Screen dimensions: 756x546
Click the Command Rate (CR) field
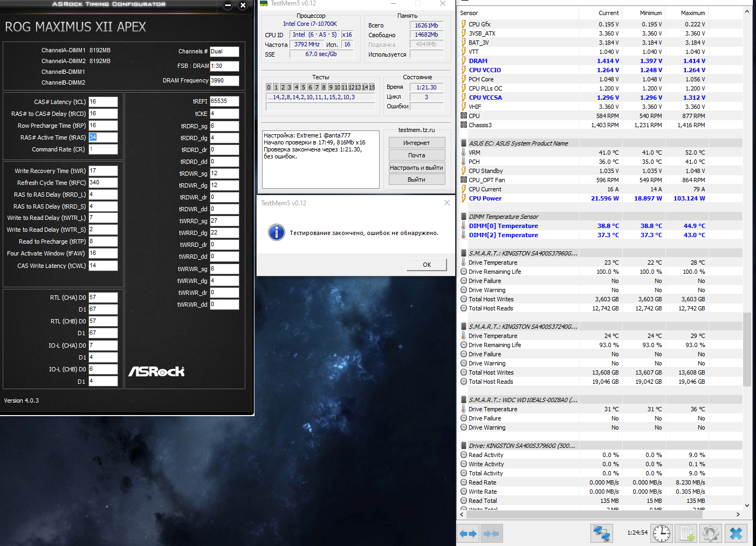click(x=103, y=149)
